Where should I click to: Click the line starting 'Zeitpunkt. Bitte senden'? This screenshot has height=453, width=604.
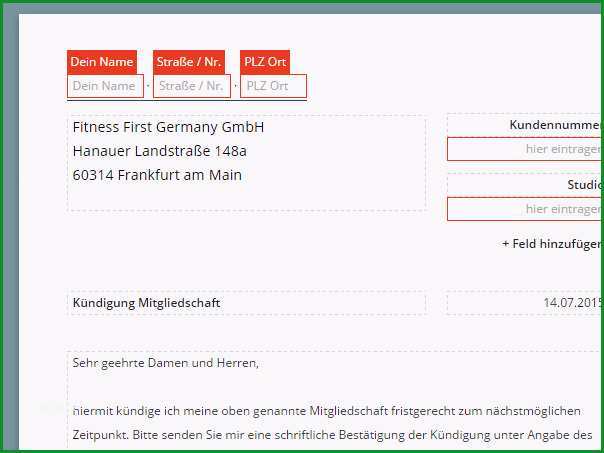332,435
